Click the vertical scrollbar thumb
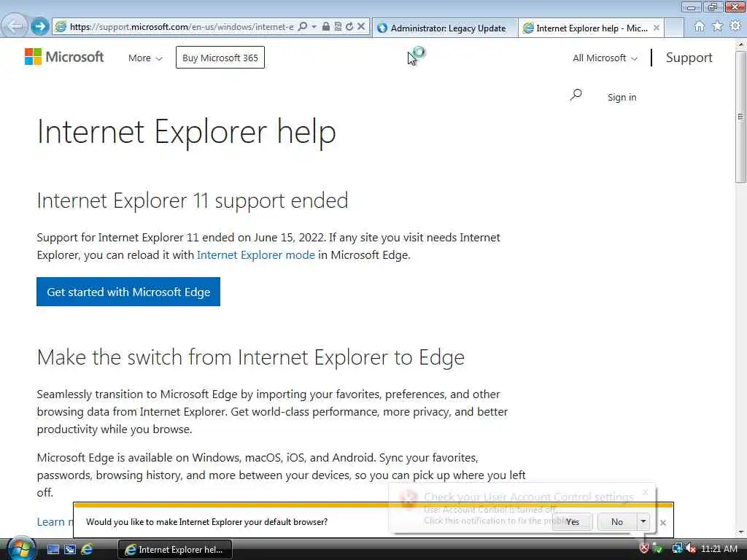The height and width of the screenshot is (560, 747). coord(740,117)
